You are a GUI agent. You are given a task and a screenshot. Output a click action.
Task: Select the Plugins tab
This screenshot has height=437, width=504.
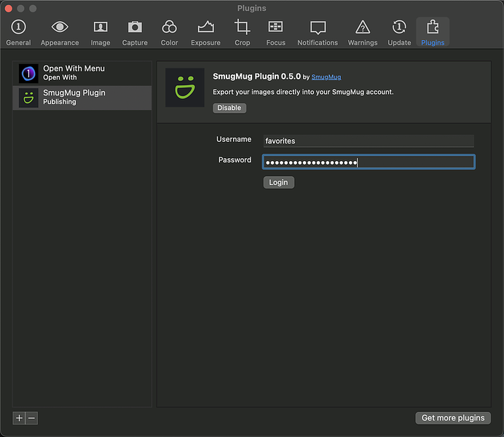433,33
